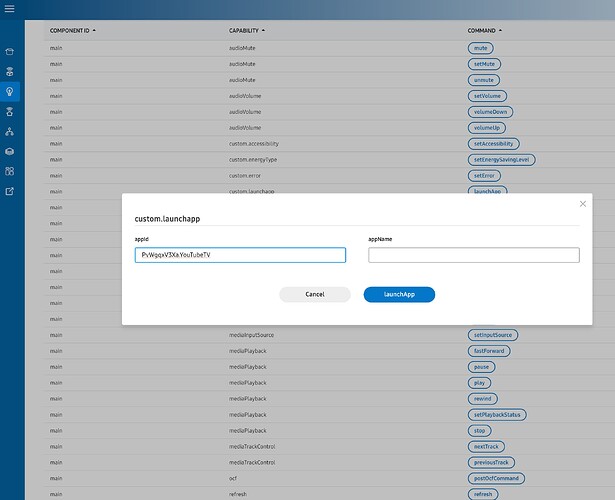This screenshot has height=500, width=615.
Task: Sort by Command column
Action: (484, 31)
